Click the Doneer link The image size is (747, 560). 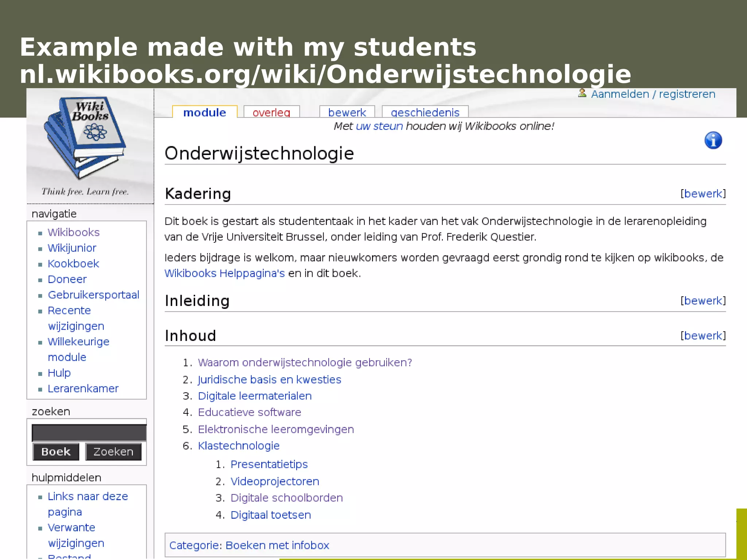pos(67,279)
